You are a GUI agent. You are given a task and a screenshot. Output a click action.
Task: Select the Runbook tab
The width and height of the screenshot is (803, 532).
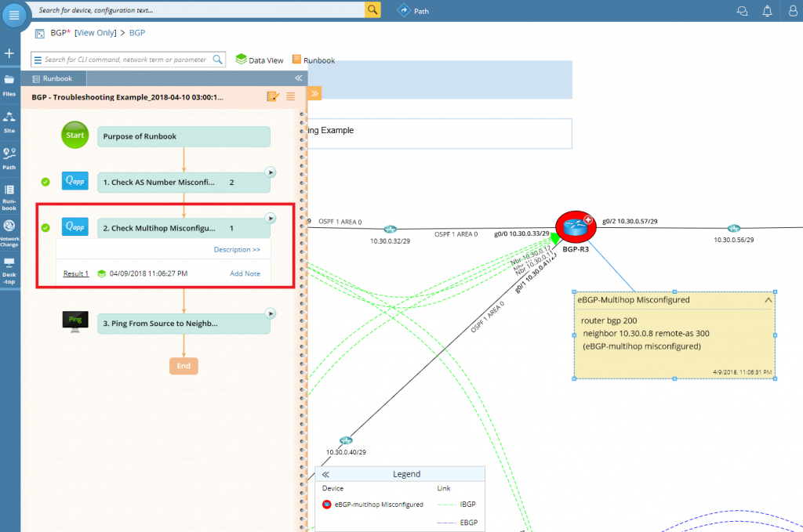click(53, 78)
